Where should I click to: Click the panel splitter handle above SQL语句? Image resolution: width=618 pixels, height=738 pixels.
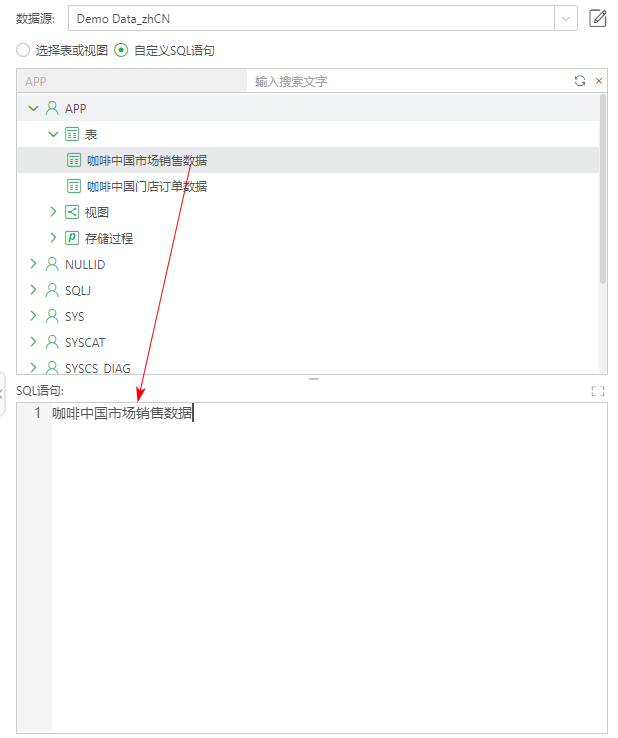pyautogui.click(x=314, y=378)
